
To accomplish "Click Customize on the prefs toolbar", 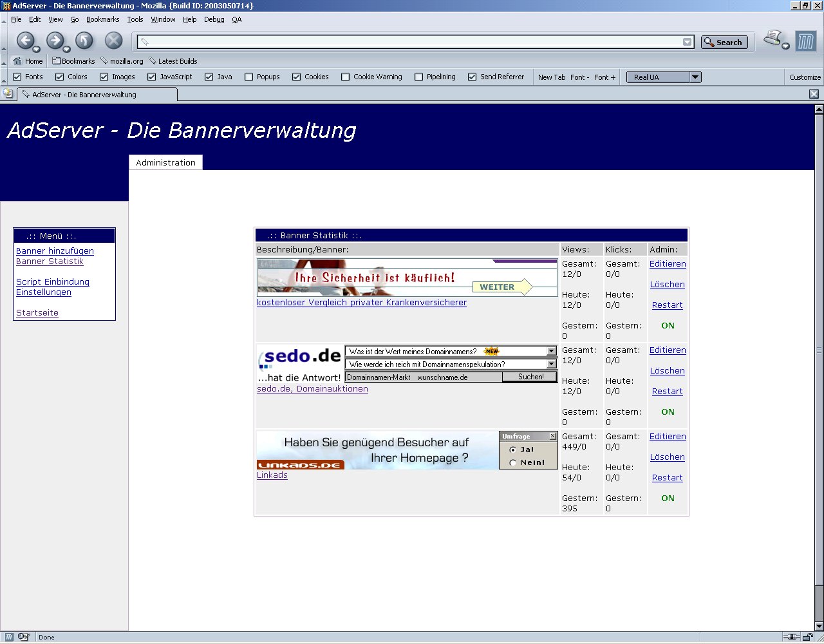I will click(805, 77).
